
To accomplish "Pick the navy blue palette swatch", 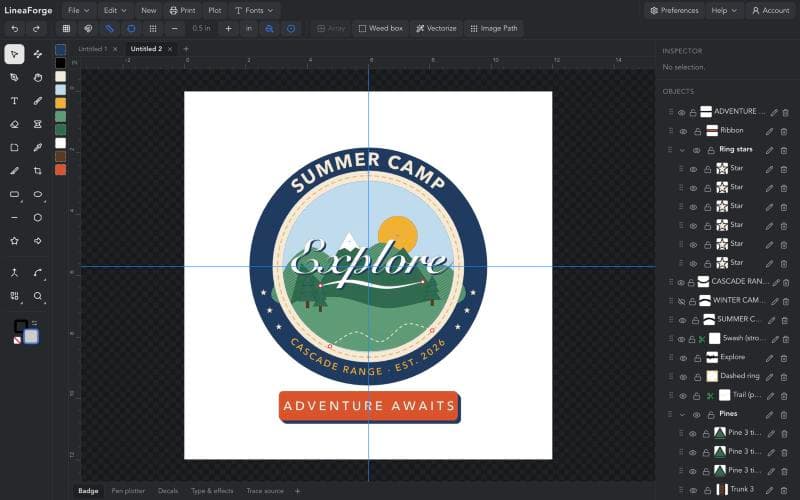I will pos(60,49).
